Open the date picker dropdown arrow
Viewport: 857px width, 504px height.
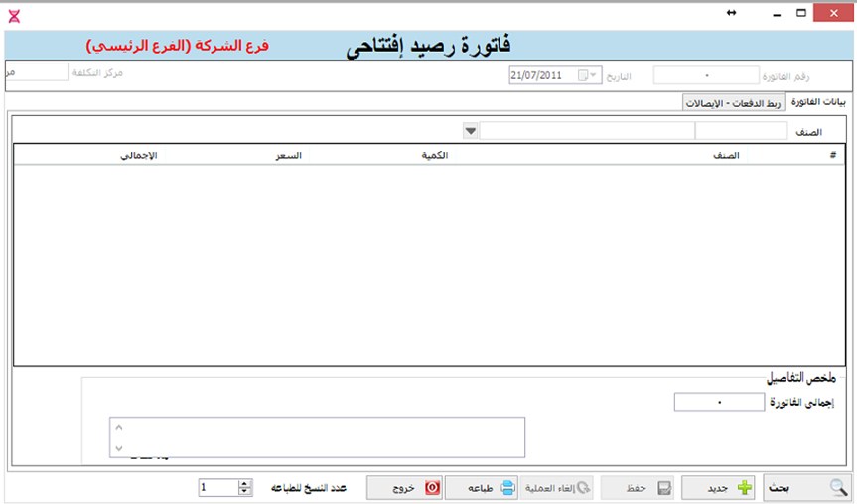(595, 75)
